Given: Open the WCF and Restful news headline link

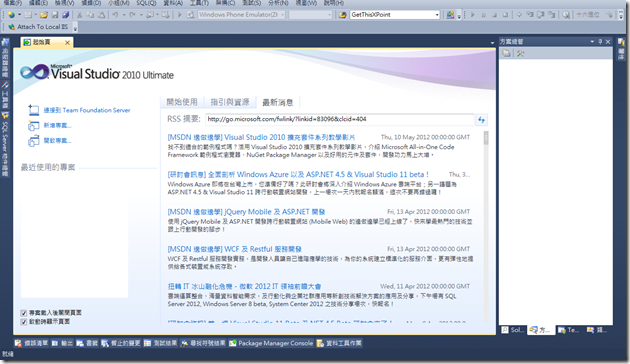Looking at the screenshot, I should 235,249.
